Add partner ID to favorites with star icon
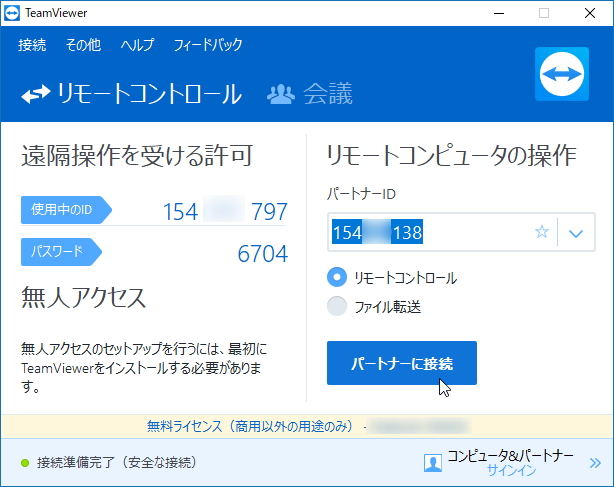Image resolution: width=614 pixels, height=487 pixels. coord(542,232)
